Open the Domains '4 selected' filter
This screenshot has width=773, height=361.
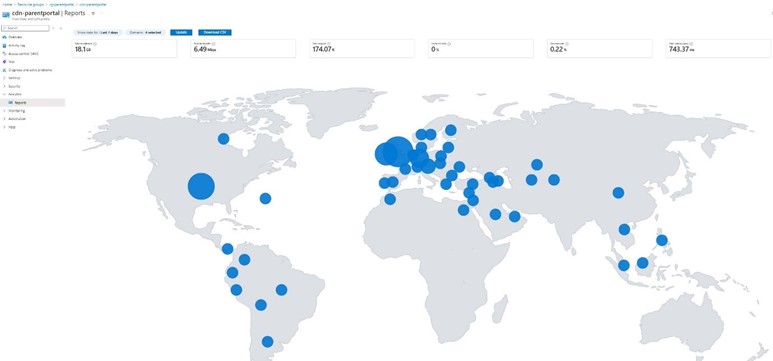click(145, 33)
